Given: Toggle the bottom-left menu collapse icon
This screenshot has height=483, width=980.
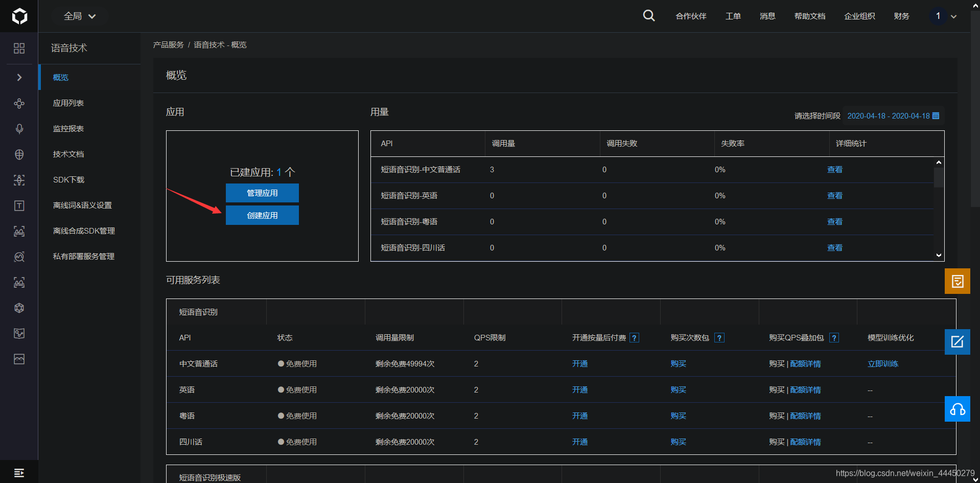Looking at the screenshot, I should click(x=19, y=473).
